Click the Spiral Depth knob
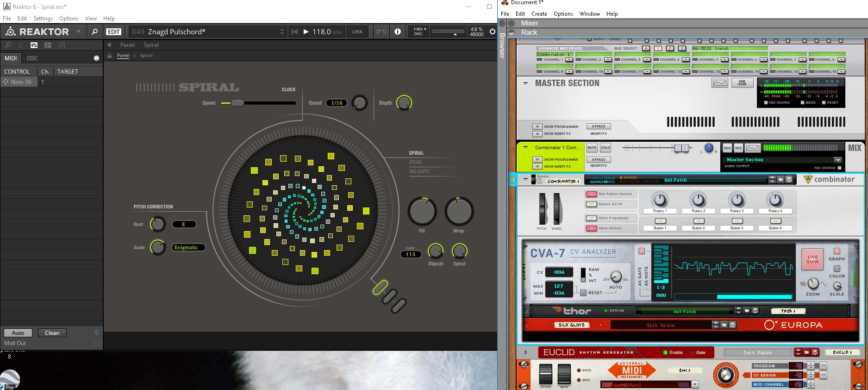The height and width of the screenshot is (390, 868). coord(404,103)
